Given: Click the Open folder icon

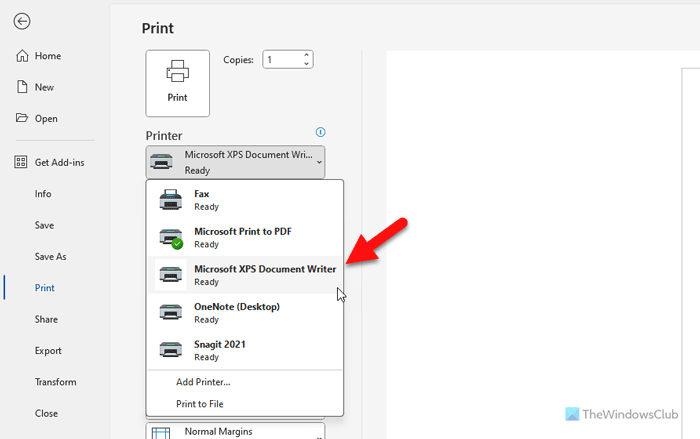Looking at the screenshot, I should click(x=21, y=118).
